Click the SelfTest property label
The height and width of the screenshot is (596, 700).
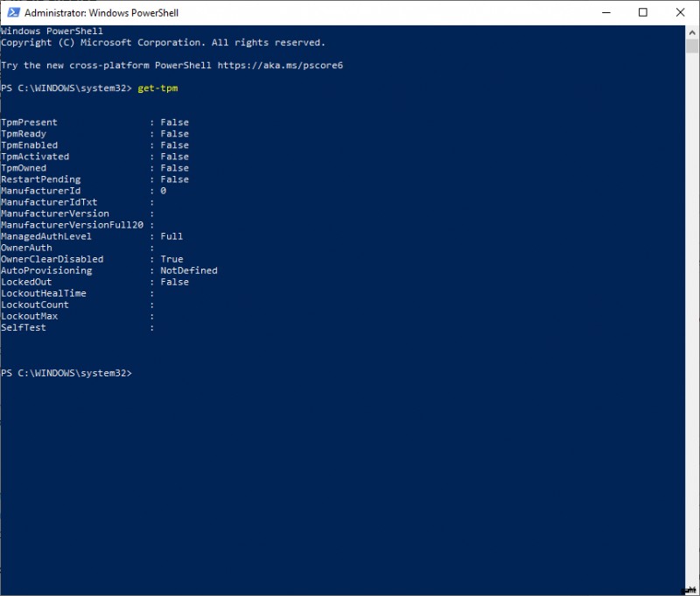click(24, 327)
